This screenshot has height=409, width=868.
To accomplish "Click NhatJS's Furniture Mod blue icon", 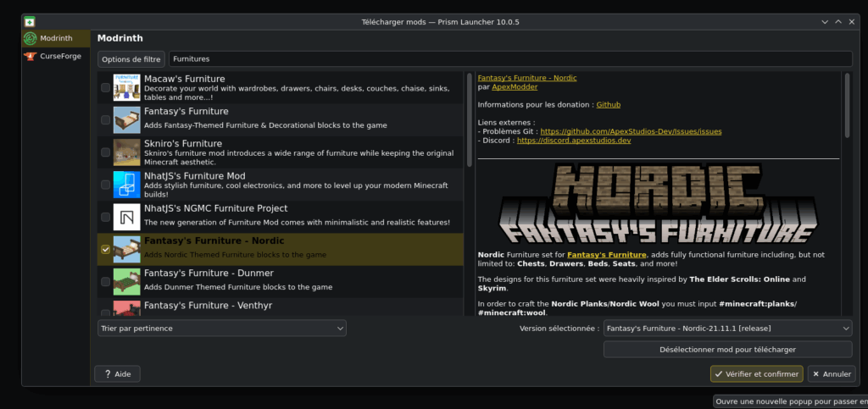I will [x=126, y=185].
